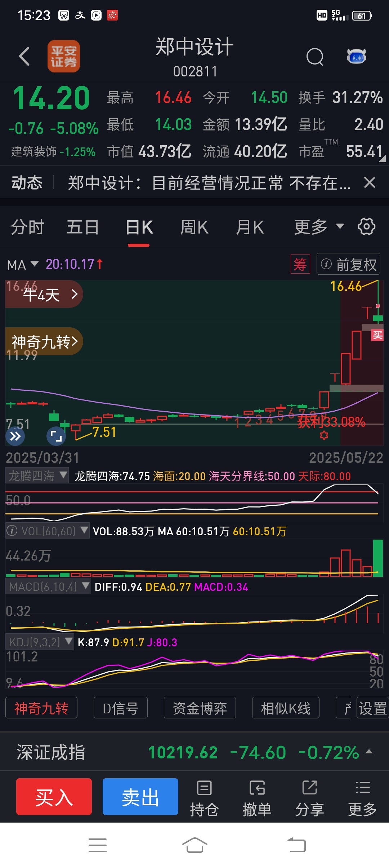
Task: Tap the 7.51 low price label on chart
Action: [x=104, y=432]
